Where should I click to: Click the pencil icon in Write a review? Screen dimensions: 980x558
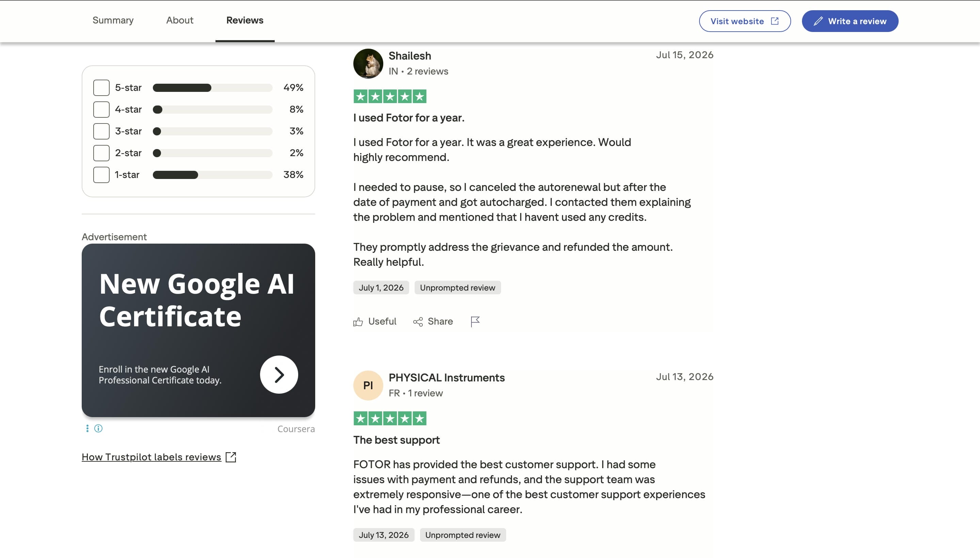(x=818, y=21)
